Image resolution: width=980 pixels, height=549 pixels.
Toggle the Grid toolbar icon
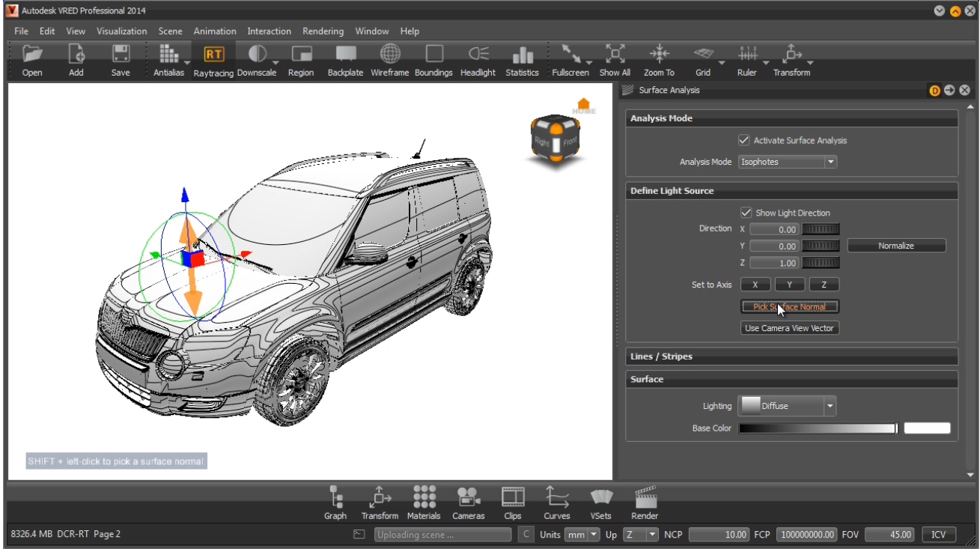click(x=702, y=54)
